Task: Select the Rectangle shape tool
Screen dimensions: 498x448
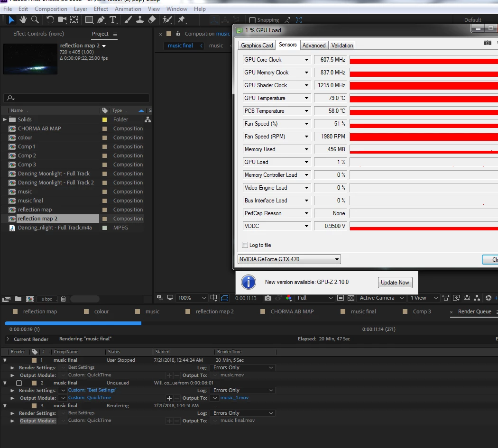Action: 89,20
